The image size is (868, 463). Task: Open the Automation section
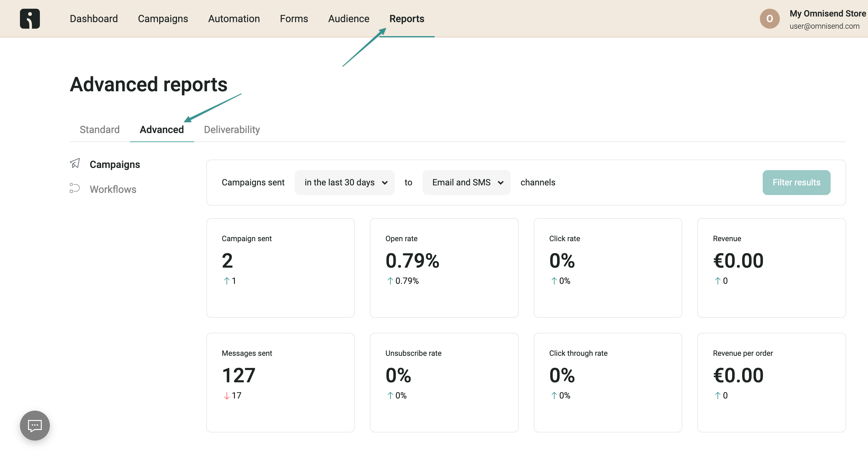coord(234,18)
